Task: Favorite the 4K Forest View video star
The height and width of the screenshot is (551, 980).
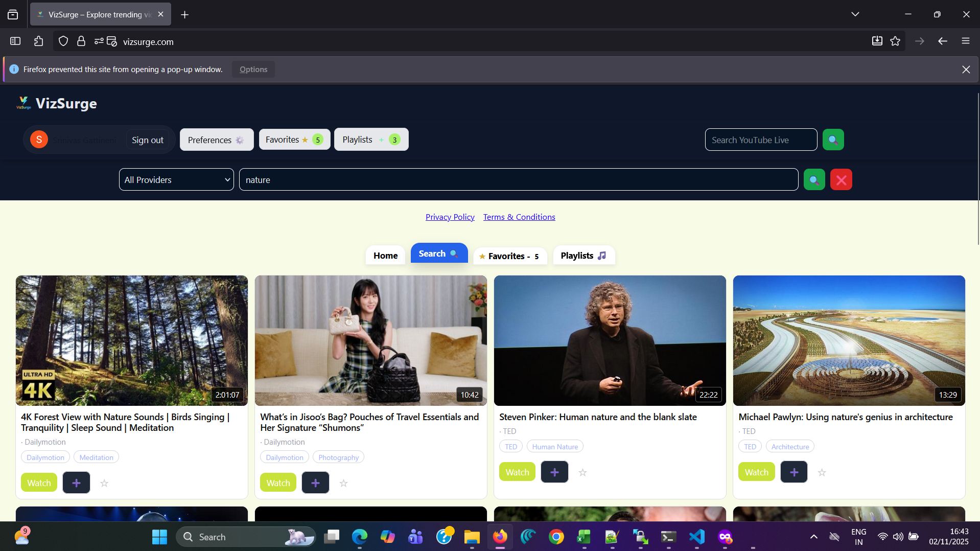Action: click(104, 483)
